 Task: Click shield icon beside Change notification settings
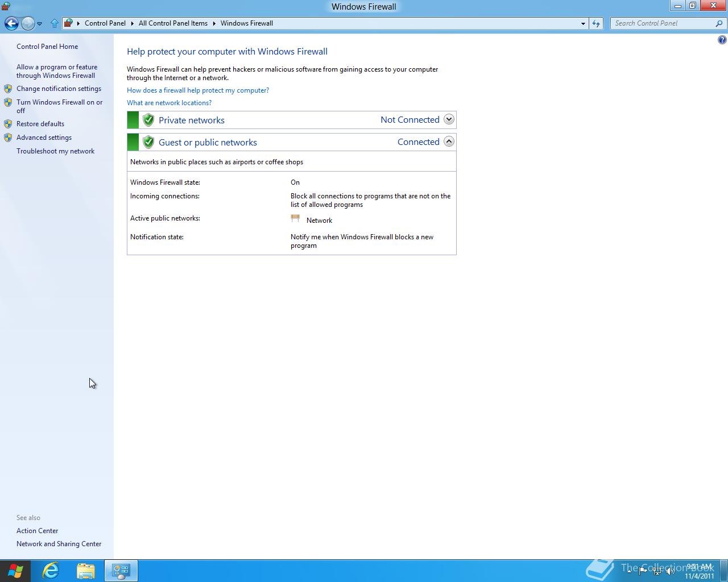[x=8, y=89]
